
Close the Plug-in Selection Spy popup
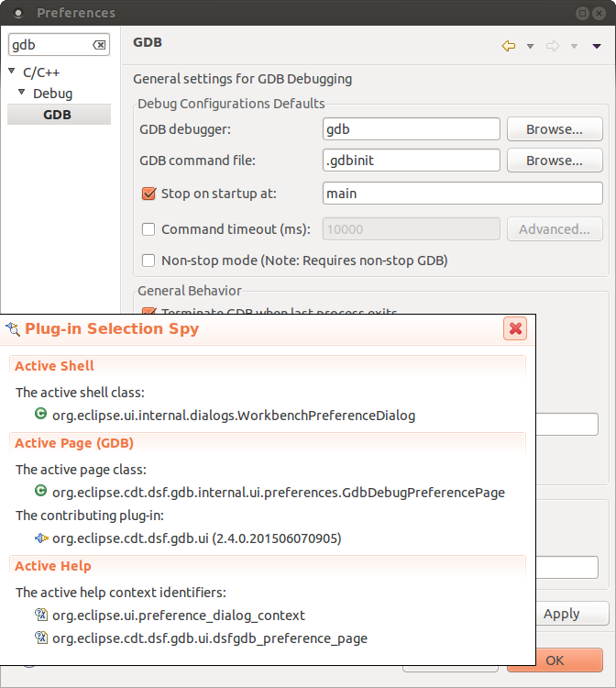[x=516, y=328]
